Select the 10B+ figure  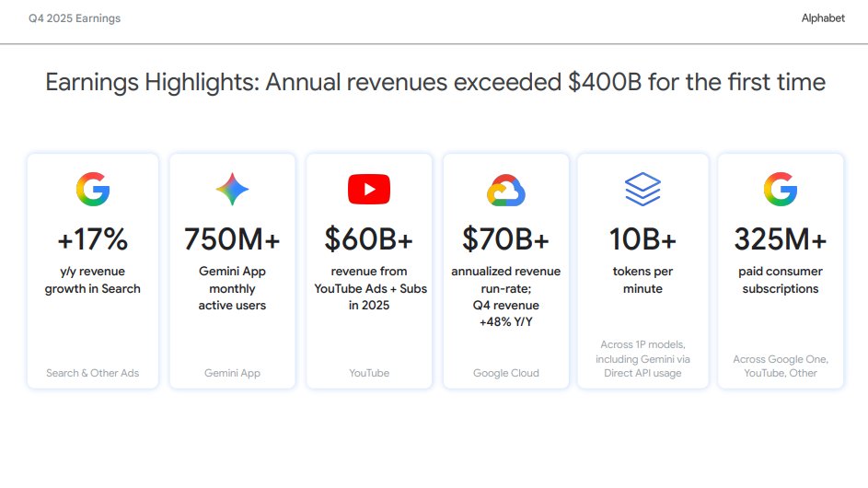[642, 239]
